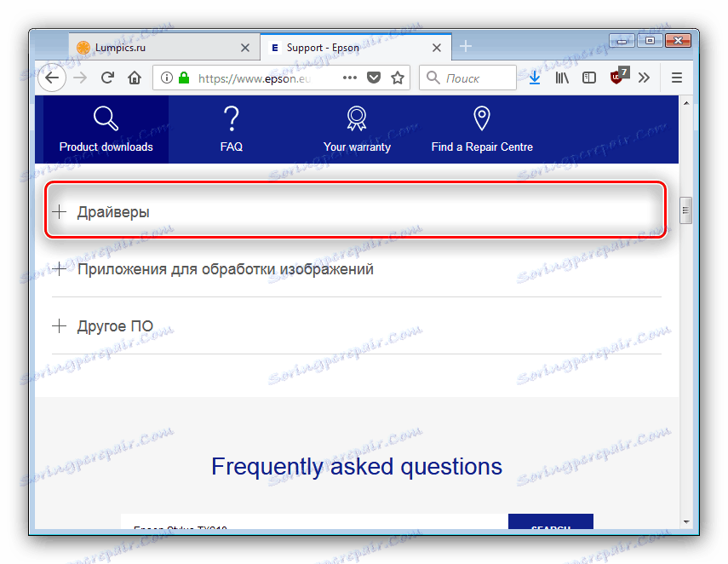Close the Lumpics.ru tab
The image size is (728, 564).
tap(245, 48)
